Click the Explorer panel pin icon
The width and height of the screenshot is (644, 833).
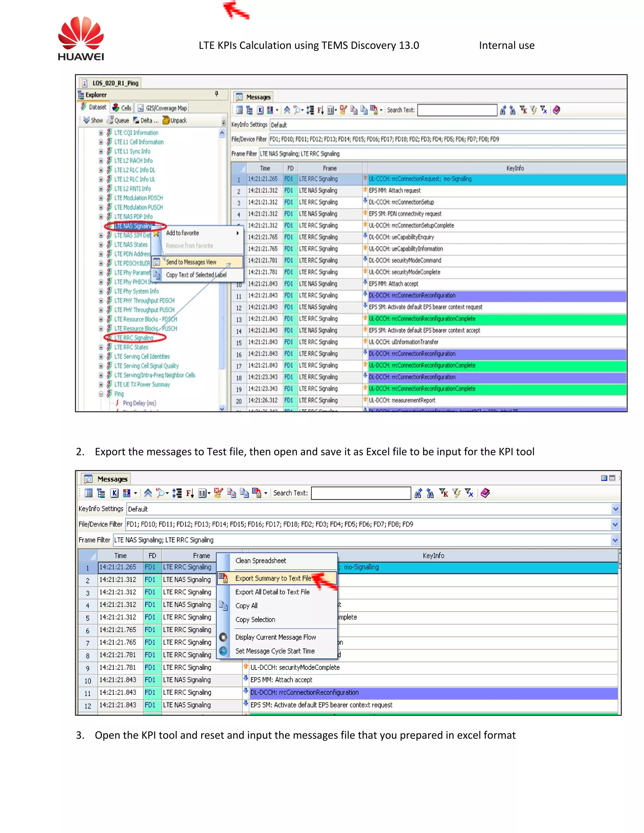[216, 94]
